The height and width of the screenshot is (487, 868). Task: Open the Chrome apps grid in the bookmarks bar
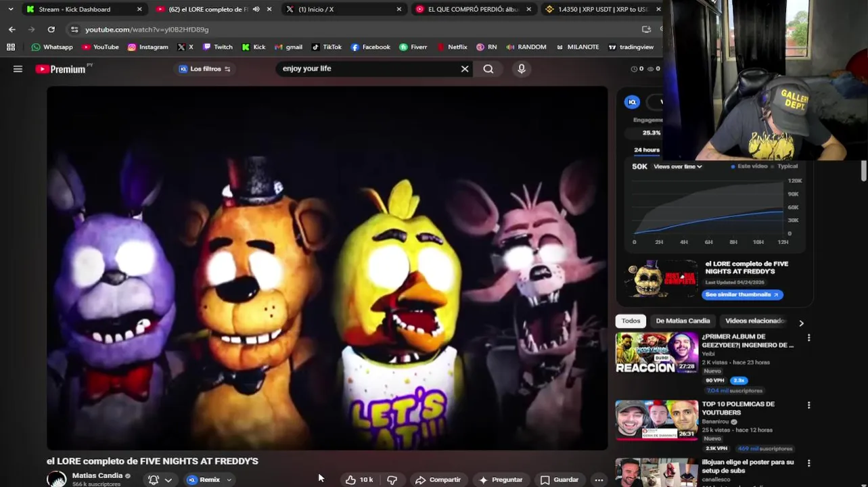click(x=11, y=47)
